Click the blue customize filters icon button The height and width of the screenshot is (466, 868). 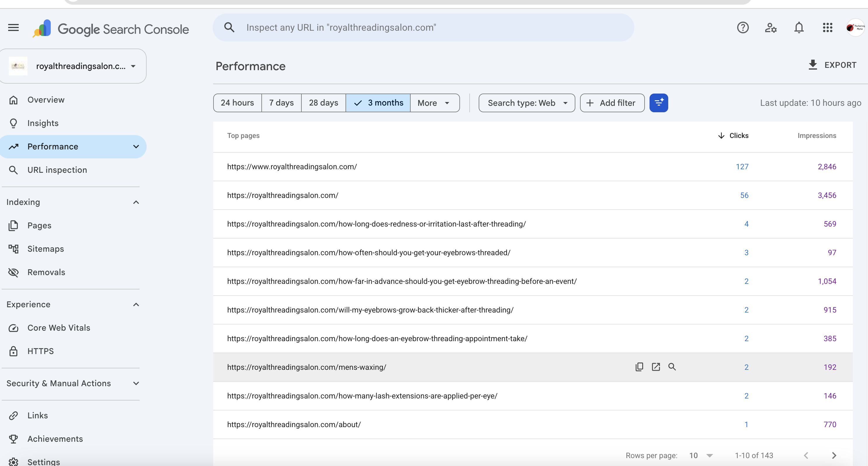point(659,103)
